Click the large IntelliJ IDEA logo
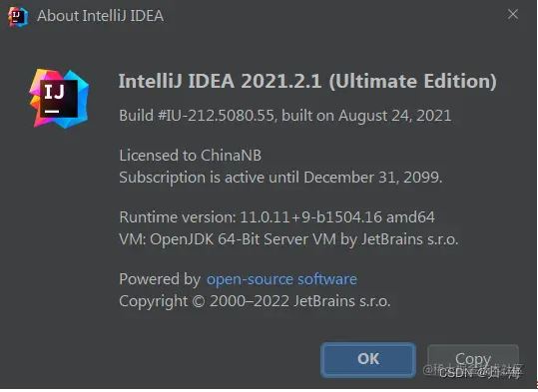 pyautogui.click(x=59, y=99)
